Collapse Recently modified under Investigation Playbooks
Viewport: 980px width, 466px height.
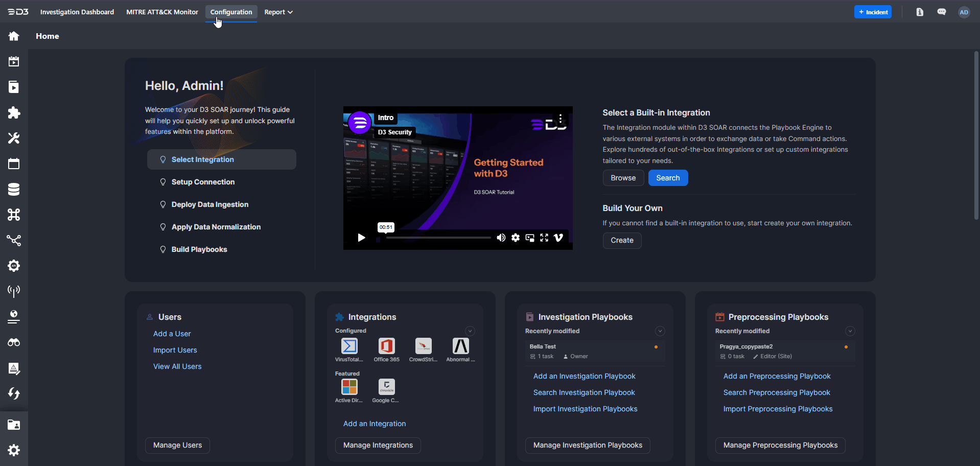coord(660,331)
